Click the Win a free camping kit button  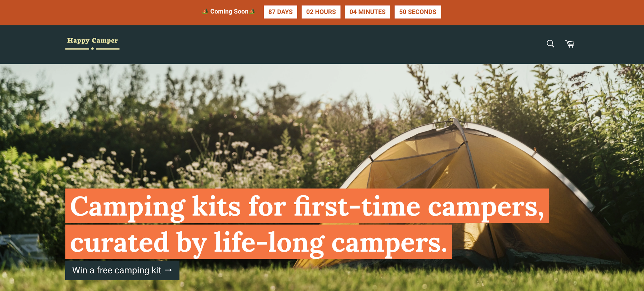[122, 270]
